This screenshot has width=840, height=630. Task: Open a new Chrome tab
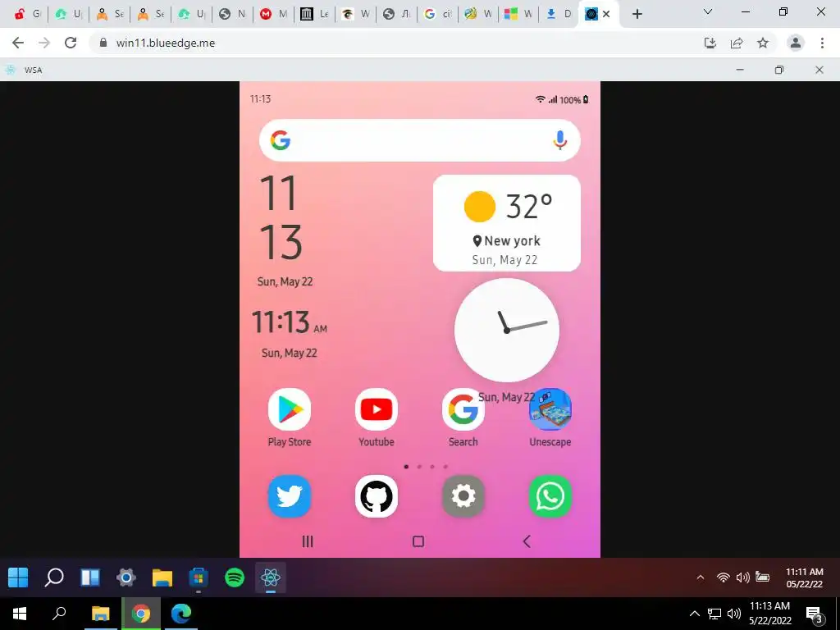tap(637, 14)
